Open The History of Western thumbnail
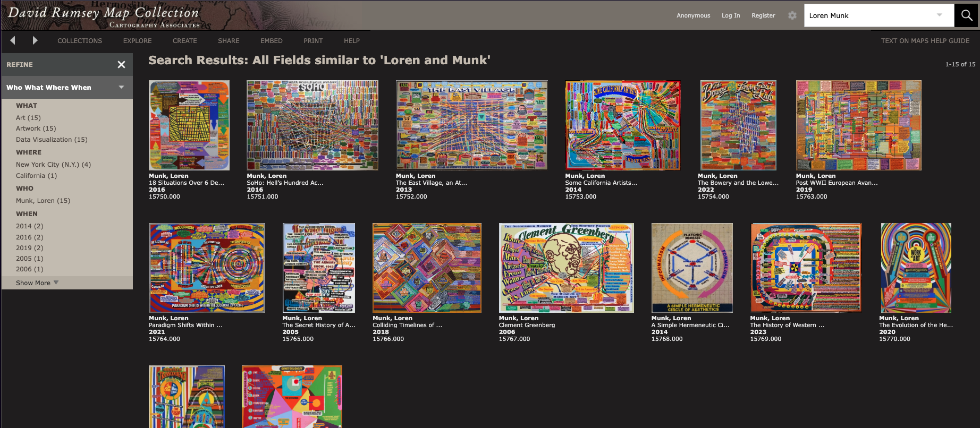The width and height of the screenshot is (980, 428). coord(806,268)
